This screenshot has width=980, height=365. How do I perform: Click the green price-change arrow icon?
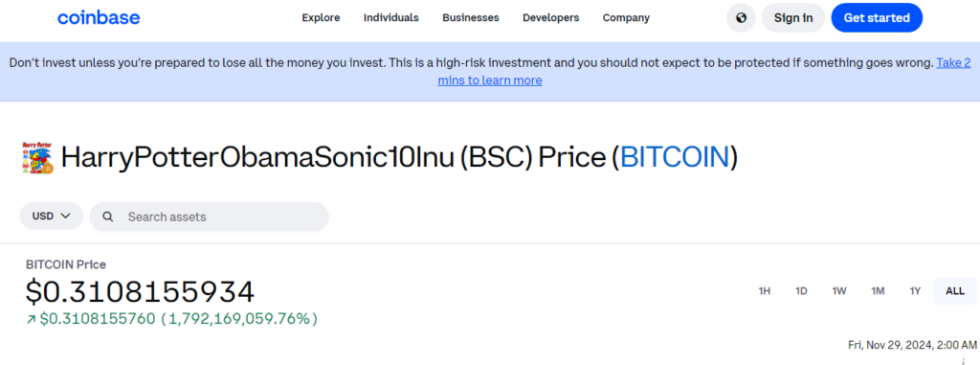point(31,319)
